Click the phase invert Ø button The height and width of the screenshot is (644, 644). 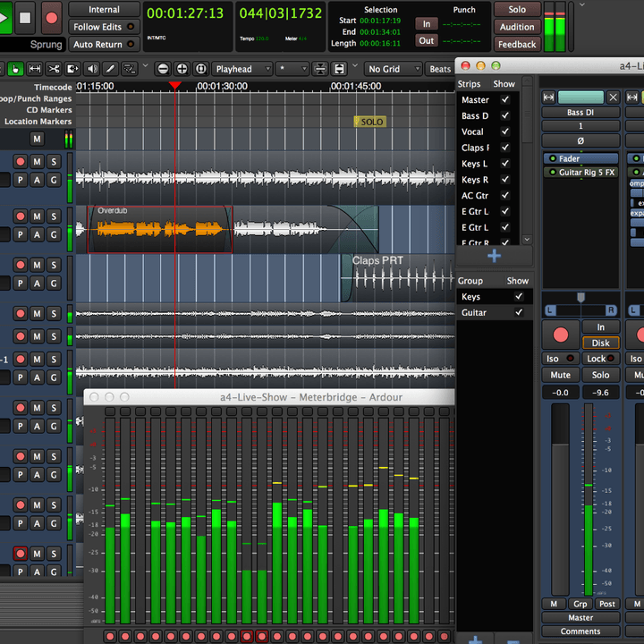580,141
